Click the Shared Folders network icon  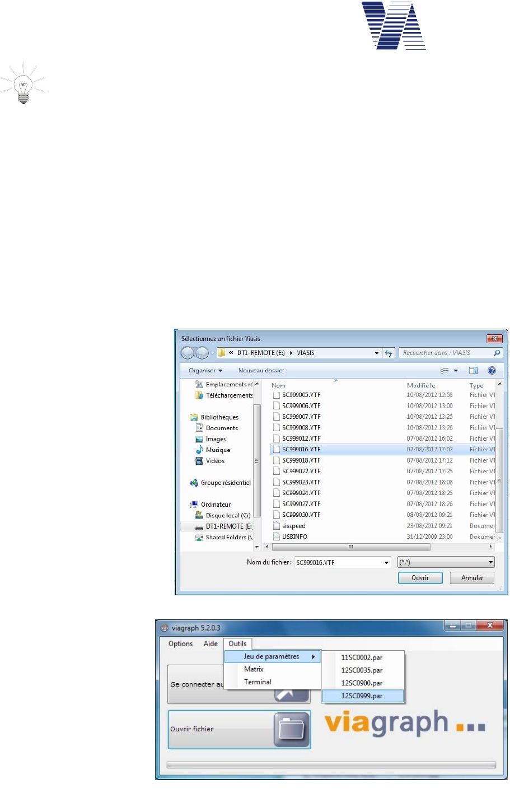point(199,537)
